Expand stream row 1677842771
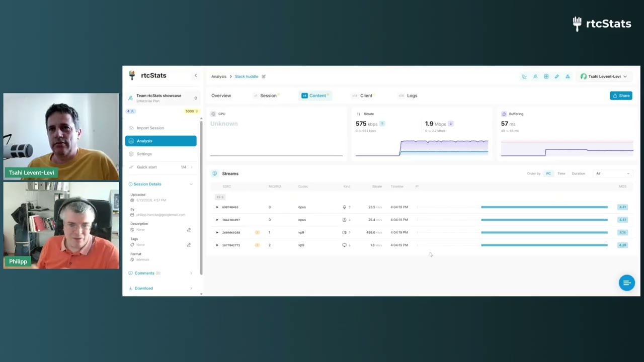 [x=217, y=245]
